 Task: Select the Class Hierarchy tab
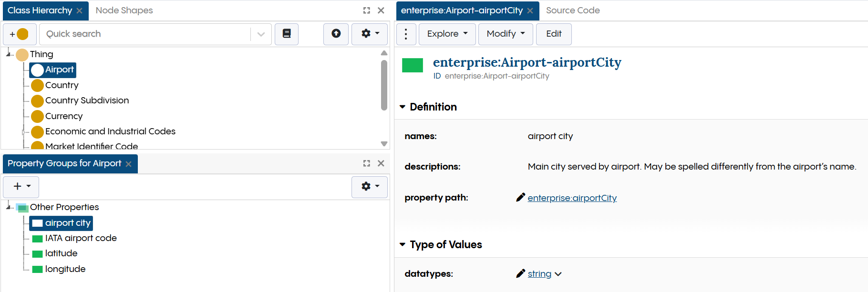click(40, 10)
